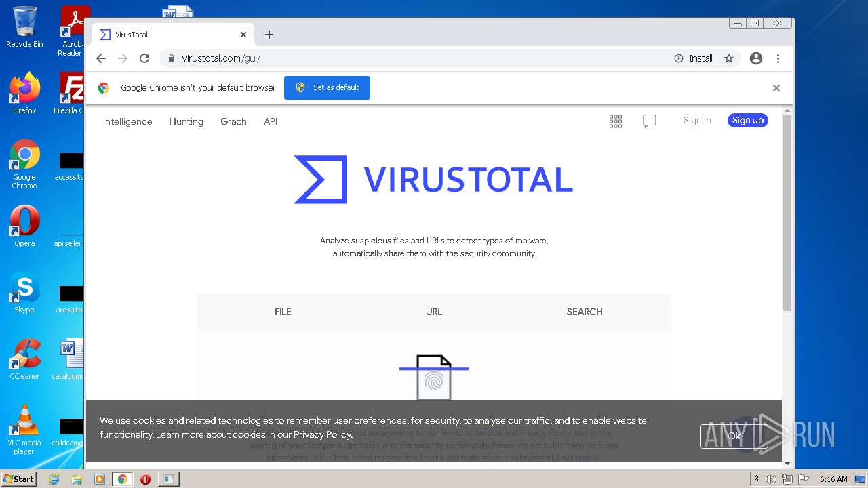Click the forward navigation arrow
This screenshot has height=488, width=868.
(123, 58)
